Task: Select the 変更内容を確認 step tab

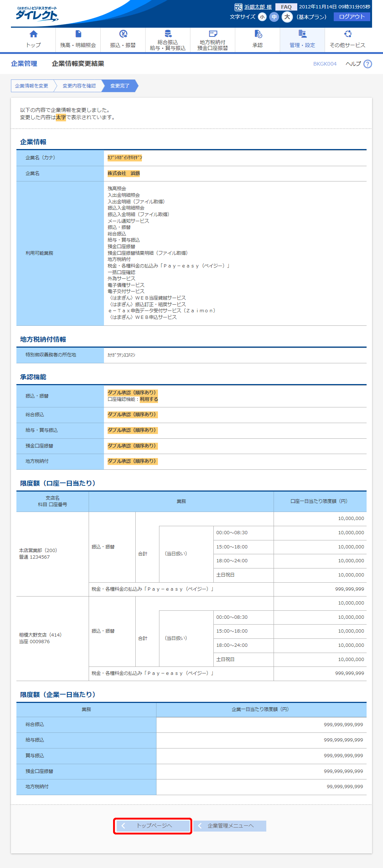Action: pos(79,86)
